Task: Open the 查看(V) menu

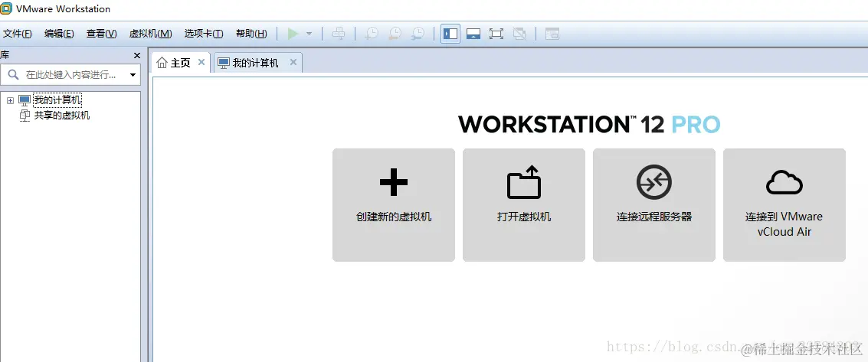Action: pos(101,34)
